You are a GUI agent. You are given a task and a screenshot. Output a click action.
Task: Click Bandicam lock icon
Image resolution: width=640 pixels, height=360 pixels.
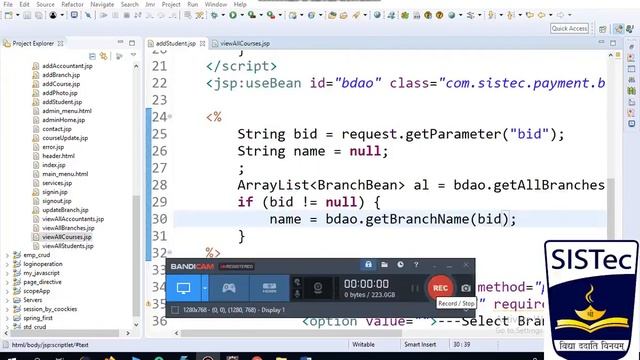(x=368, y=265)
